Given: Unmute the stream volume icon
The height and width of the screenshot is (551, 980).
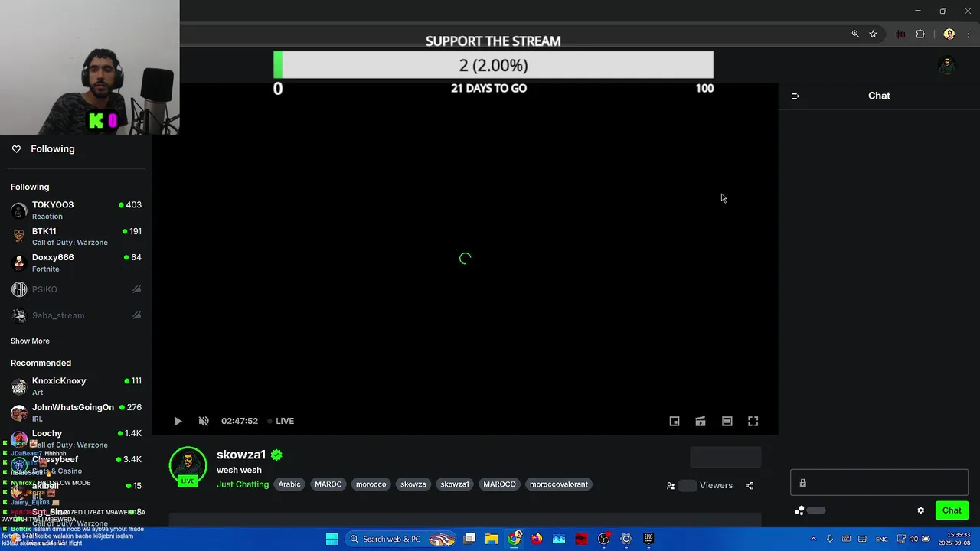Looking at the screenshot, I should pyautogui.click(x=204, y=421).
